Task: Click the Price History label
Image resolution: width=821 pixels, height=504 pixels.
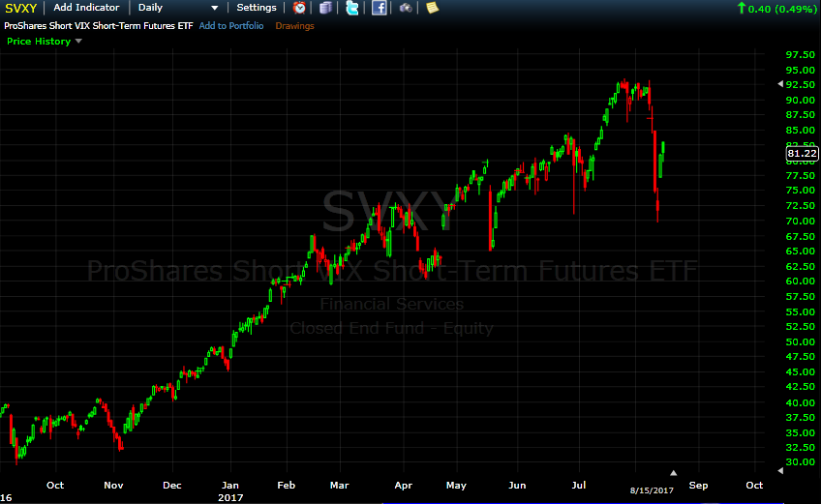Action: [x=39, y=42]
